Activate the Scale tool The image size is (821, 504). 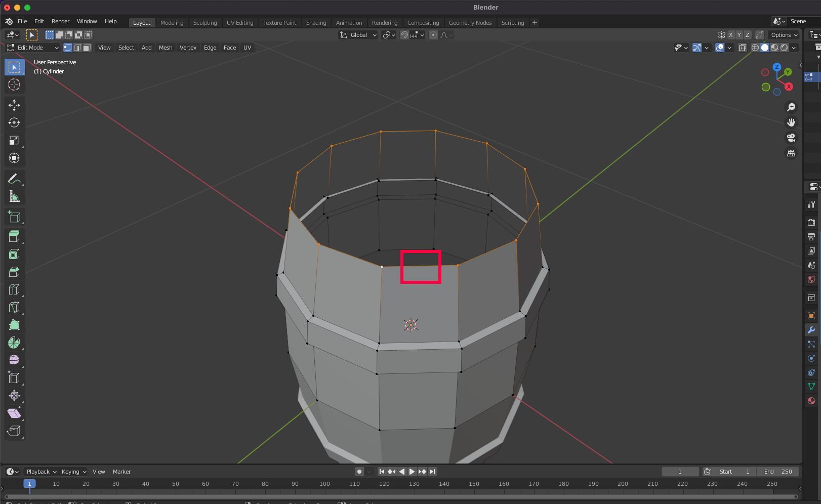pos(14,140)
